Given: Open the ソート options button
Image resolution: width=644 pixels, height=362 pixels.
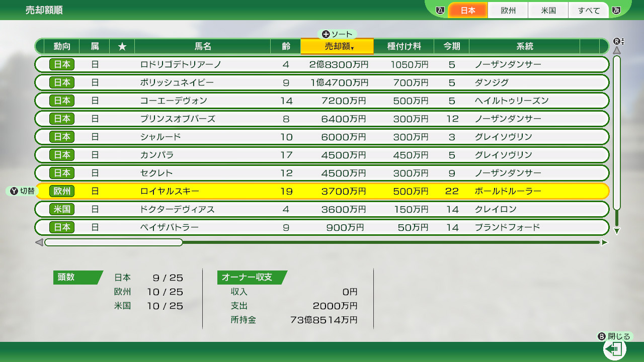Looking at the screenshot, I should point(337,34).
